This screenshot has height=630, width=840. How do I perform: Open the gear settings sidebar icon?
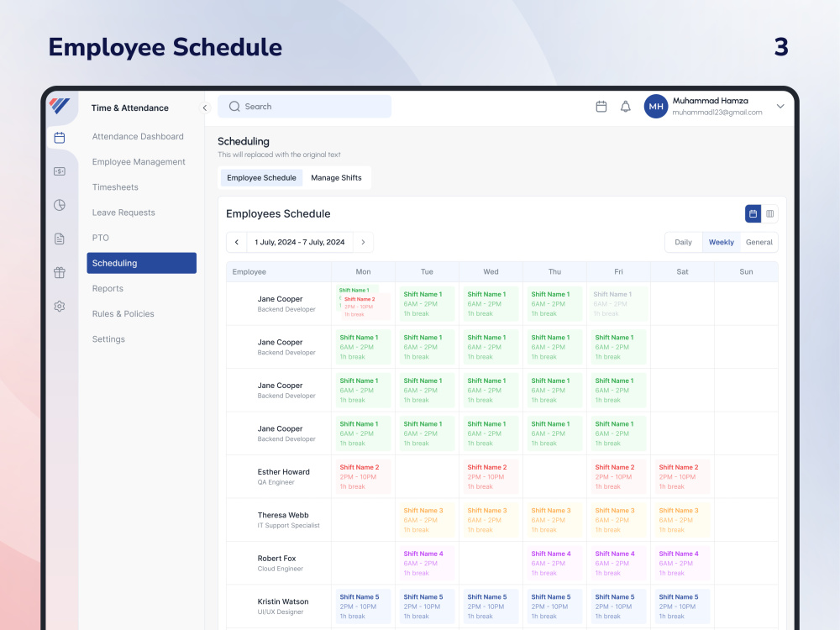60,307
